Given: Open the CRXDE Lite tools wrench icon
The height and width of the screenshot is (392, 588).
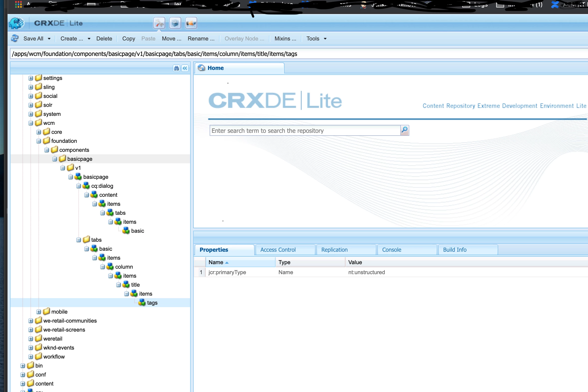Looking at the screenshot, I should point(159,23).
